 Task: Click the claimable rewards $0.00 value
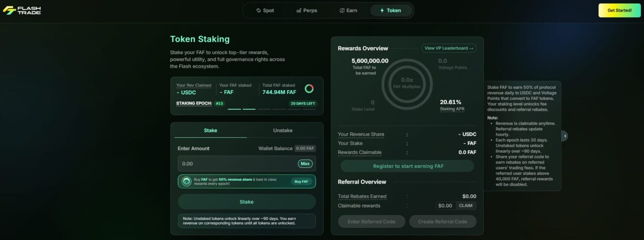[x=445, y=206]
